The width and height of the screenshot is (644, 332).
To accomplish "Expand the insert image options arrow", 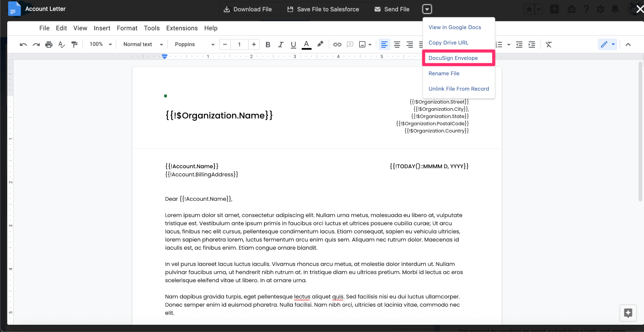I will coord(370,45).
